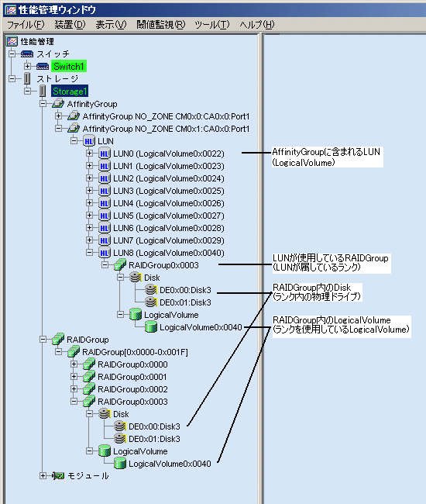The width and height of the screenshot is (426, 504).
Task: Click the ストレージ category storage icon
Action: pos(27,78)
